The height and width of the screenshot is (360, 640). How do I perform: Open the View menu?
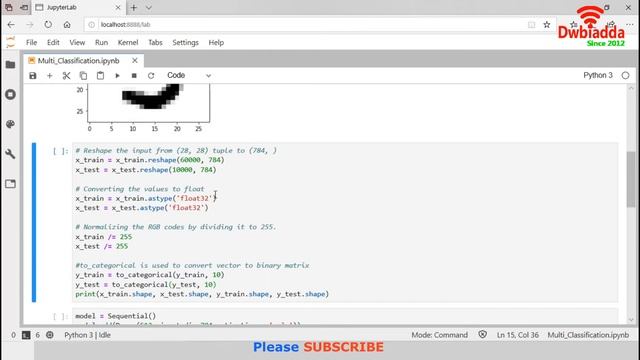click(77, 42)
